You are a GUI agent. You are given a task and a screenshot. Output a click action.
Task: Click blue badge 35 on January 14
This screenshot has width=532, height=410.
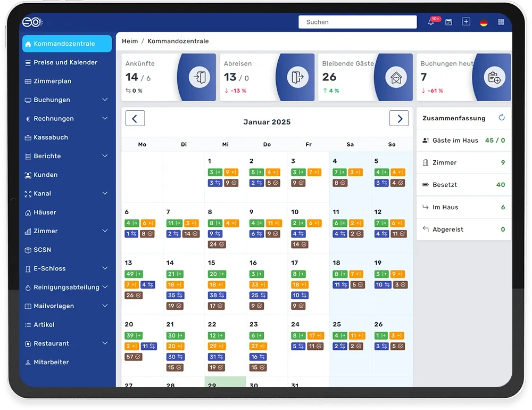(176, 295)
